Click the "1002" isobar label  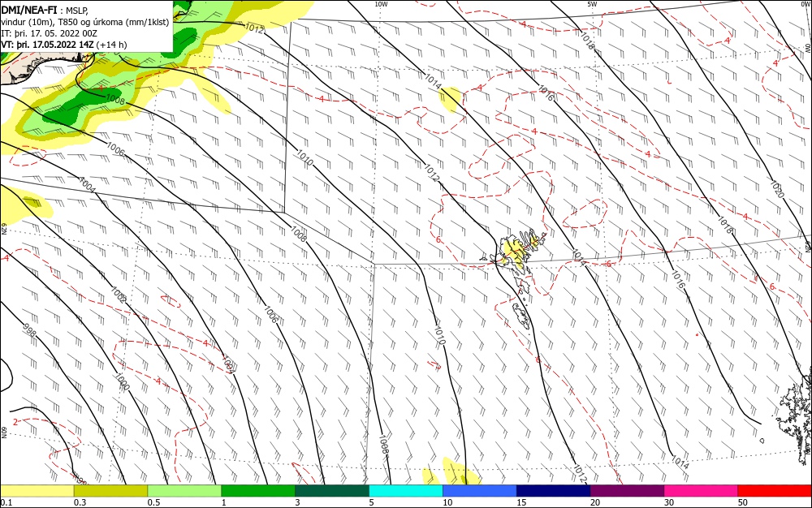tap(118, 295)
